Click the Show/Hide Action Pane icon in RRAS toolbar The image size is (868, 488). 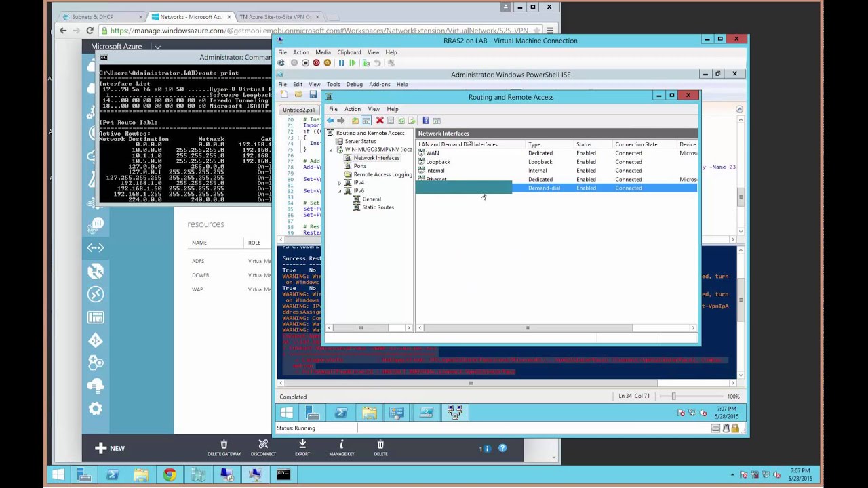(437, 121)
